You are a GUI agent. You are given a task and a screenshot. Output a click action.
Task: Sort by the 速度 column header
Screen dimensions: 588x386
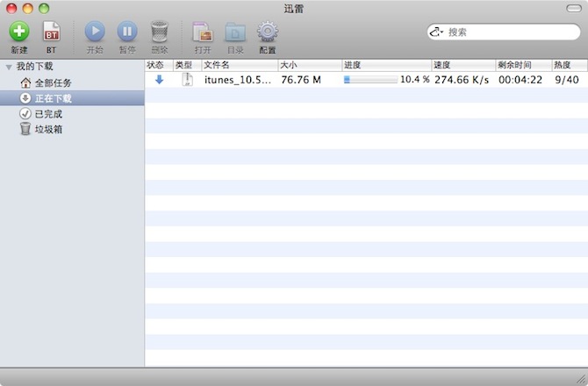(x=464, y=65)
